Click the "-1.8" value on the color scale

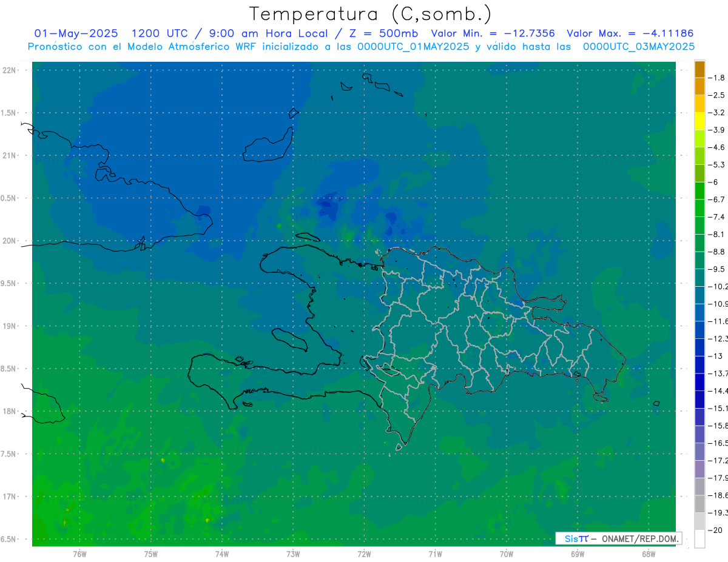point(718,78)
